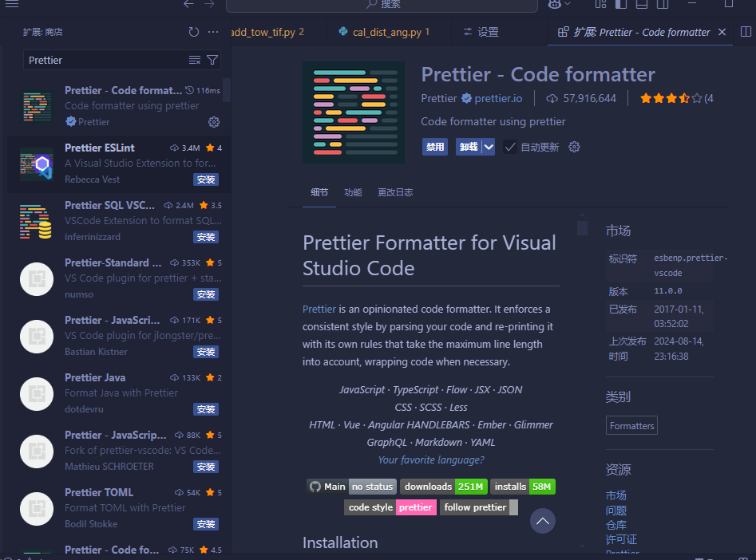Install the Prettier Java extension
The height and width of the screenshot is (560, 756).
pos(206,409)
